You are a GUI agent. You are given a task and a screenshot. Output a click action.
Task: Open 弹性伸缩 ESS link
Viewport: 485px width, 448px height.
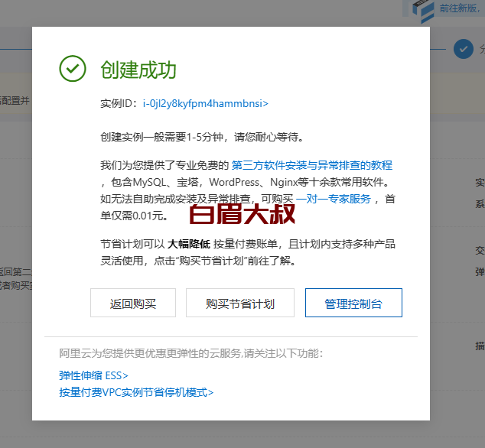click(x=93, y=375)
